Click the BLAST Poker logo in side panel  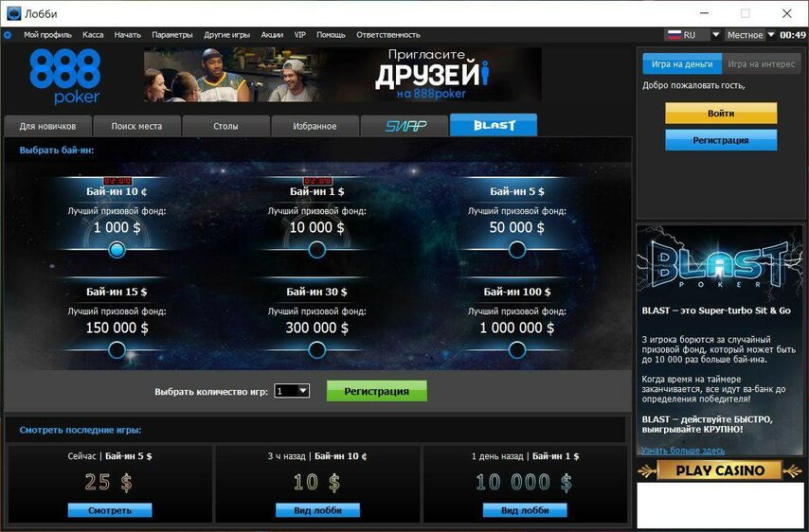coord(720,264)
